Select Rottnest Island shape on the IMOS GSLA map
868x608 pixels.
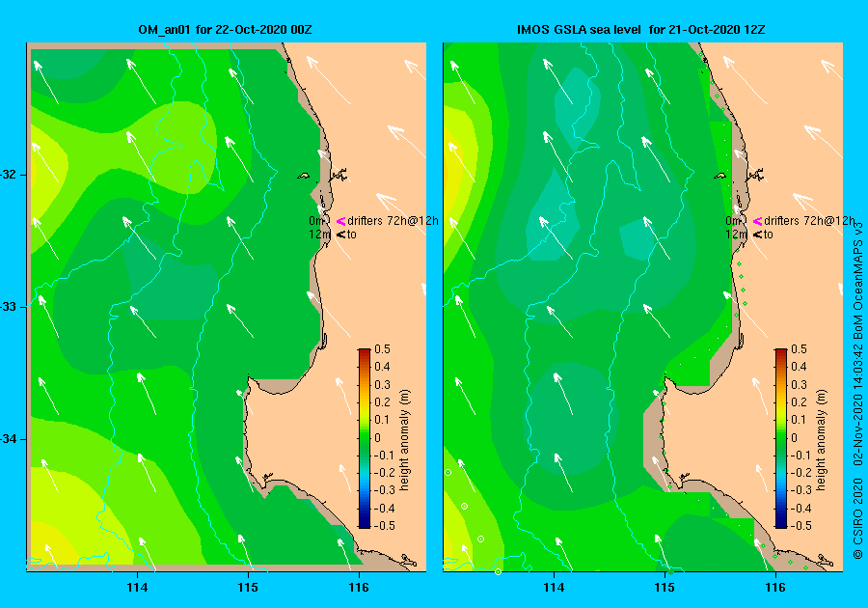coord(719,176)
